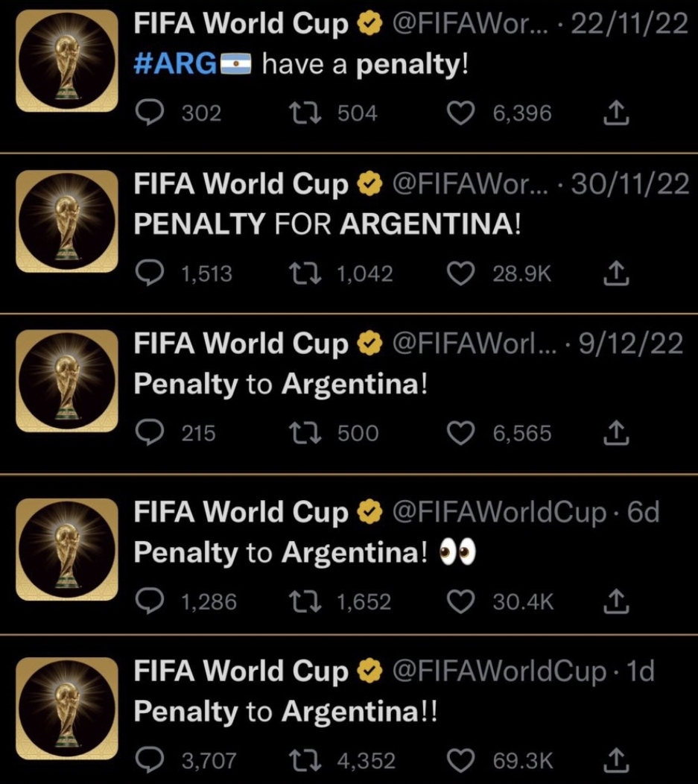
Task: Share the tweet with eyes emoji
Action: tap(616, 601)
